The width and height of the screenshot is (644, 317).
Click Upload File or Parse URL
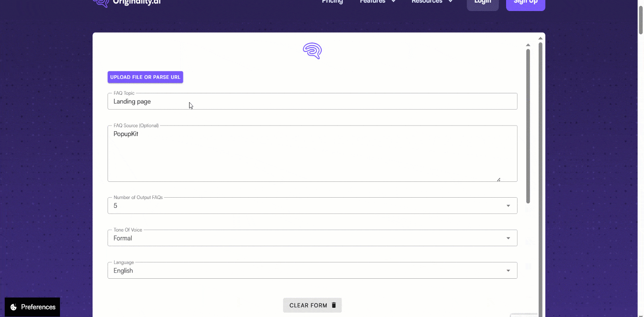pyautogui.click(x=145, y=77)
